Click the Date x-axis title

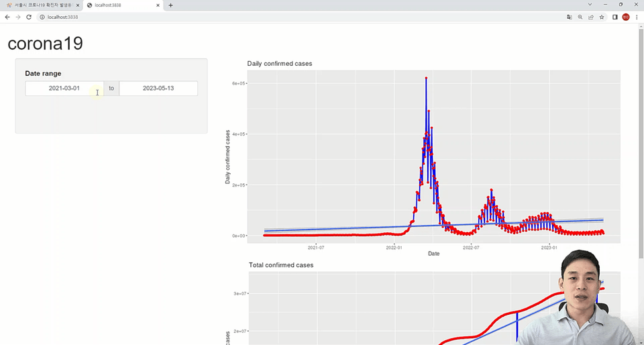tap(434, 254)
